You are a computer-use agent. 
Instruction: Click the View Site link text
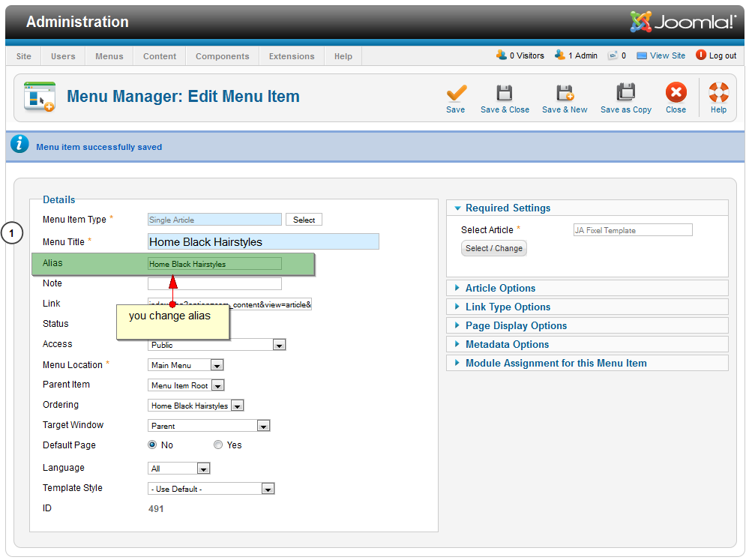[x=667, y=55]
